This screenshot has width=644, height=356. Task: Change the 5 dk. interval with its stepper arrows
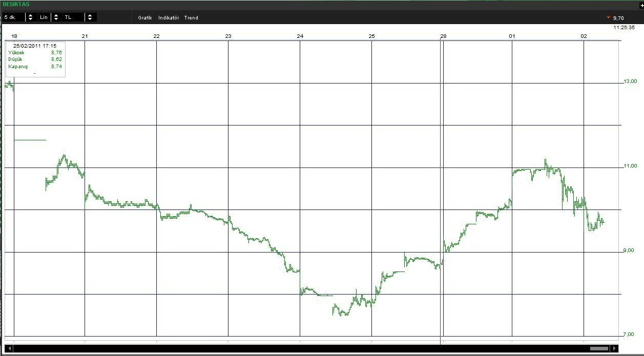click(x=31, y=17)
